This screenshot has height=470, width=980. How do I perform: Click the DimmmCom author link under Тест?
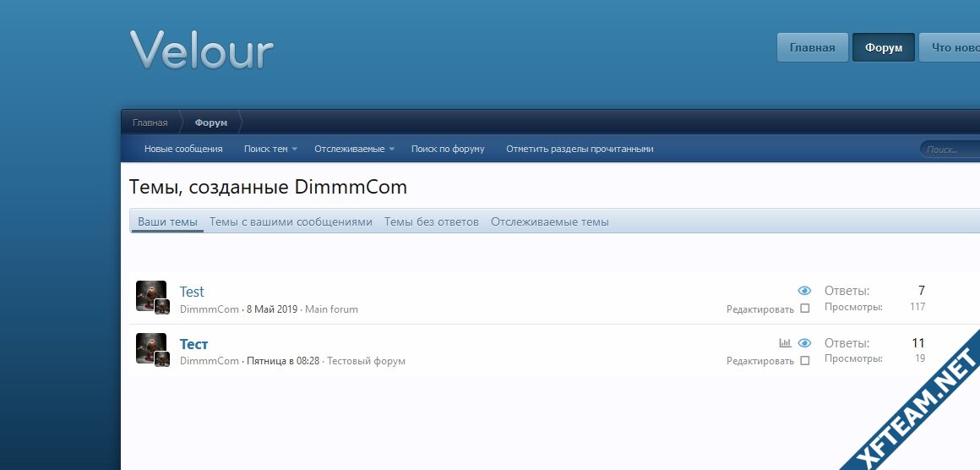[210, 361]
